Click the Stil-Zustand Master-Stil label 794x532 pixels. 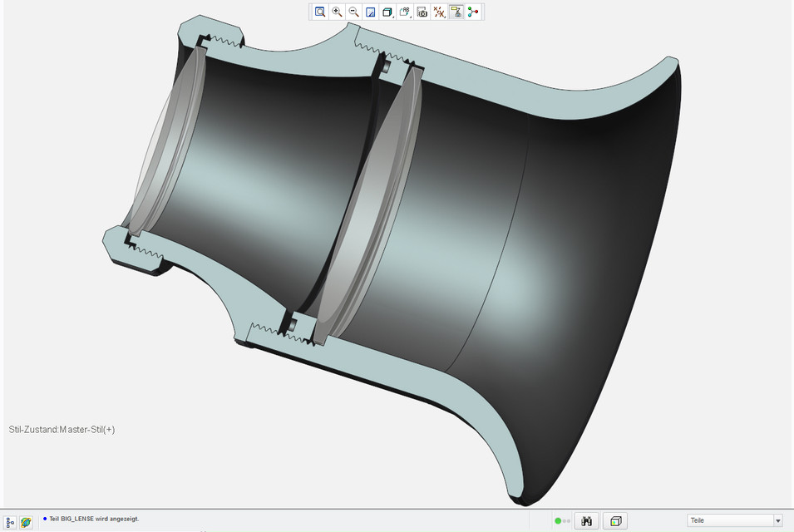[62, 430]
